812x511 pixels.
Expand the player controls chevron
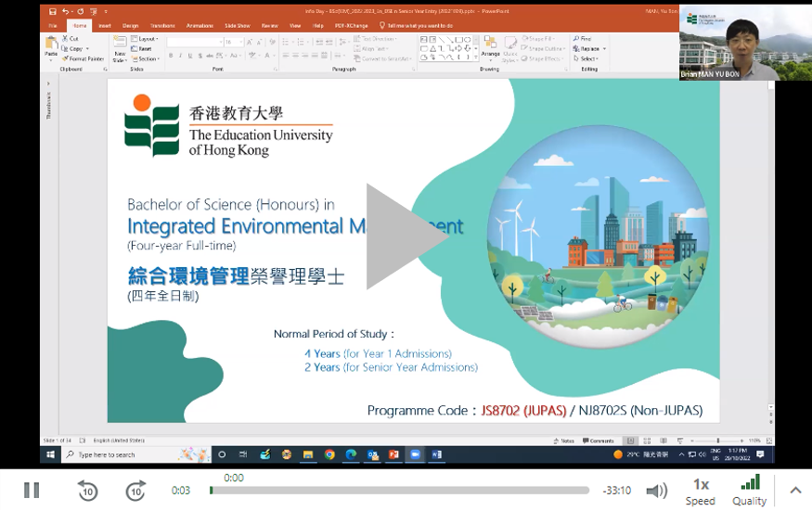(795, 490)
